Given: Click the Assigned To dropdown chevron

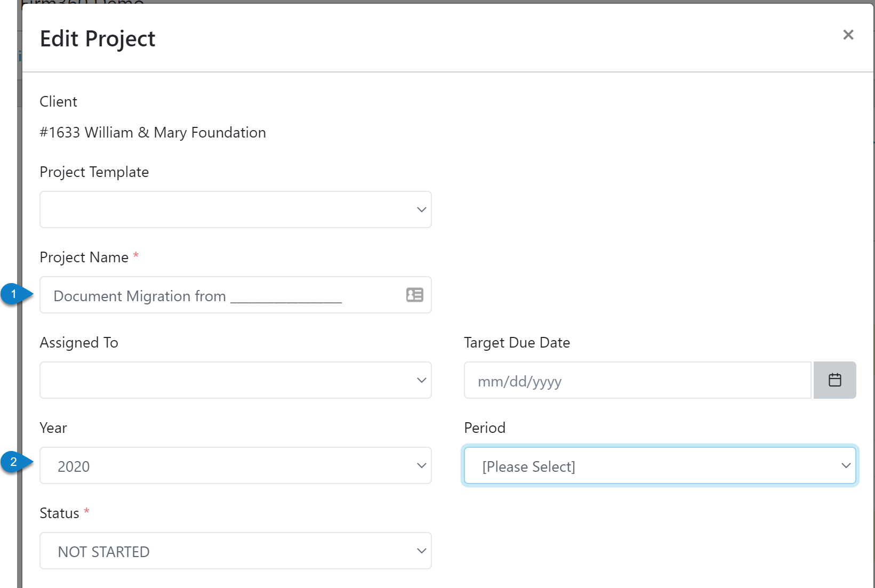Looking at the screenshot, I should click(x=421, y=380).
